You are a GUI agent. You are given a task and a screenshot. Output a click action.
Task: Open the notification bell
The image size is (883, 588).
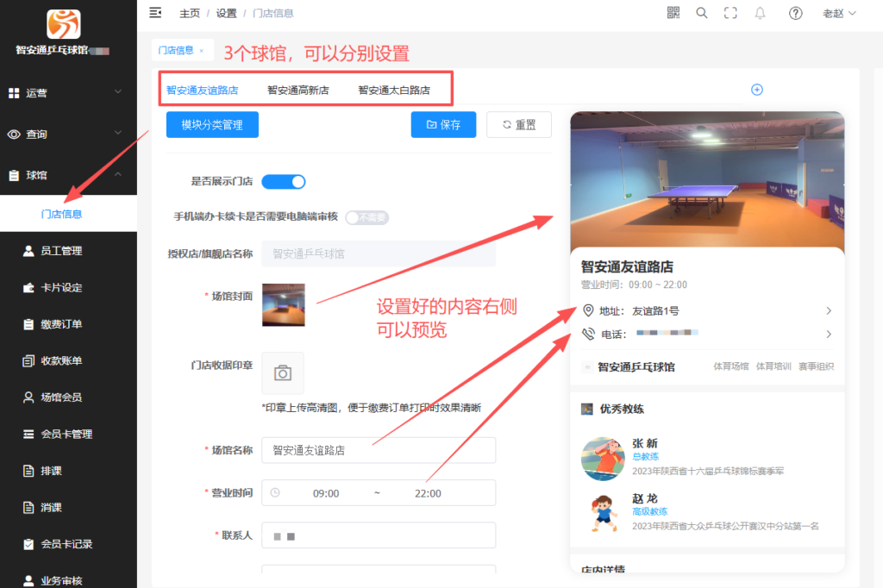pyautogui.click(x=760, y=13)
